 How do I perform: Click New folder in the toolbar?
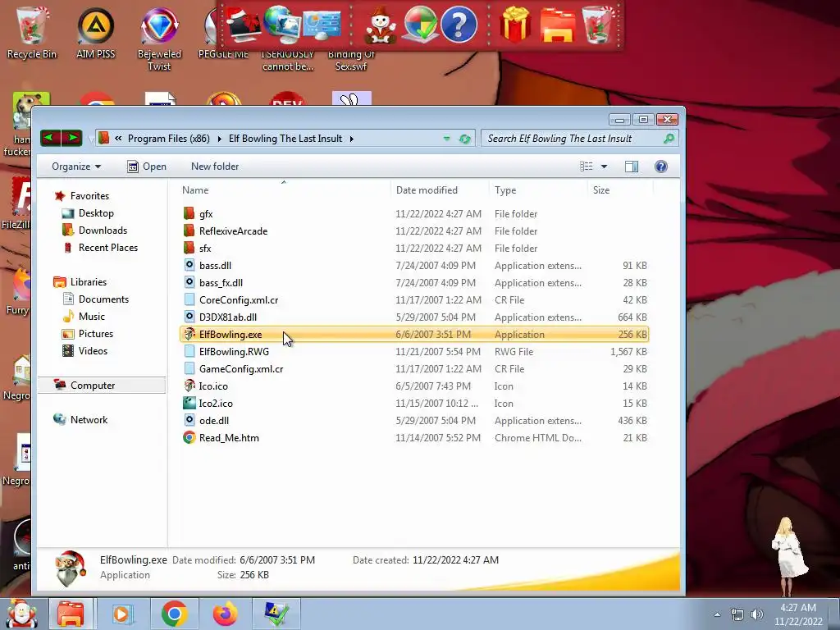point(215,167)
